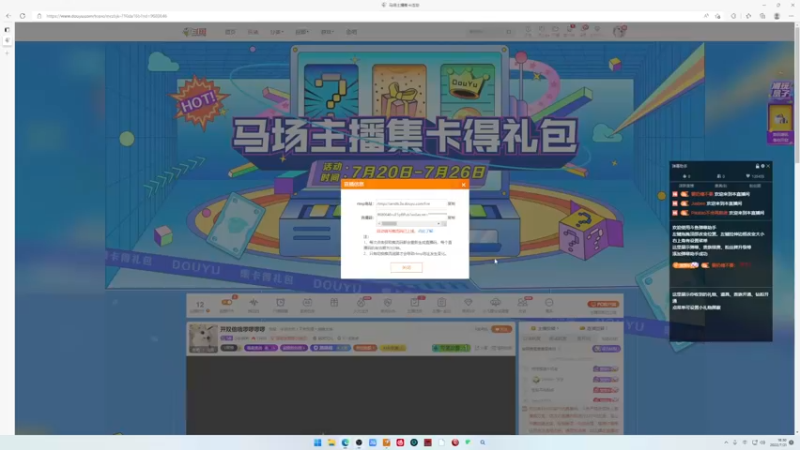Viewport: 800px width, 450px height.
Task: Open the checklist icon with red badge
Action: 415,303
